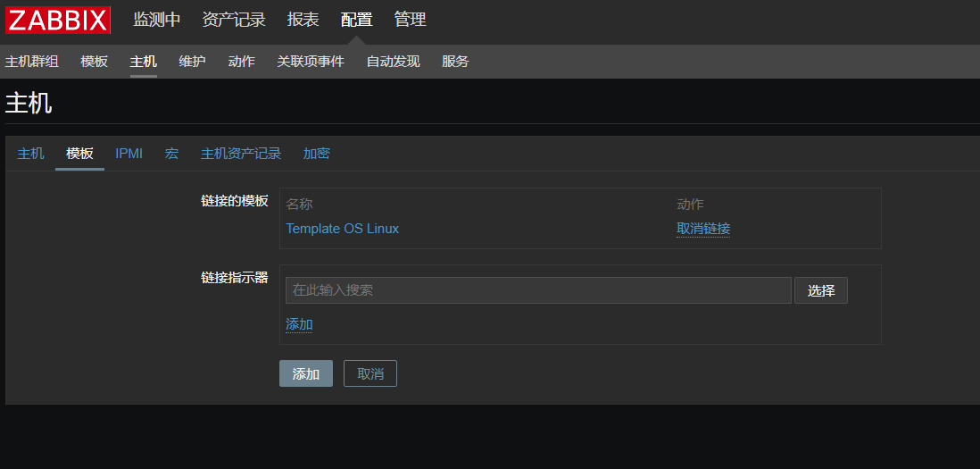Open the 资产记录 top menu
Viewport: 980px width, 469px height.
[234, 20]
